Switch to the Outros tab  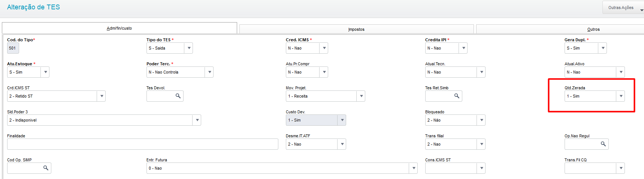[593, 29]
